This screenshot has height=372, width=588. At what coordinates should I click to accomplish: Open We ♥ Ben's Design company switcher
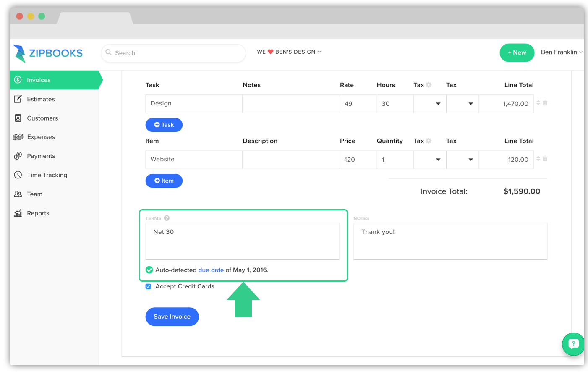pos(289,52)
